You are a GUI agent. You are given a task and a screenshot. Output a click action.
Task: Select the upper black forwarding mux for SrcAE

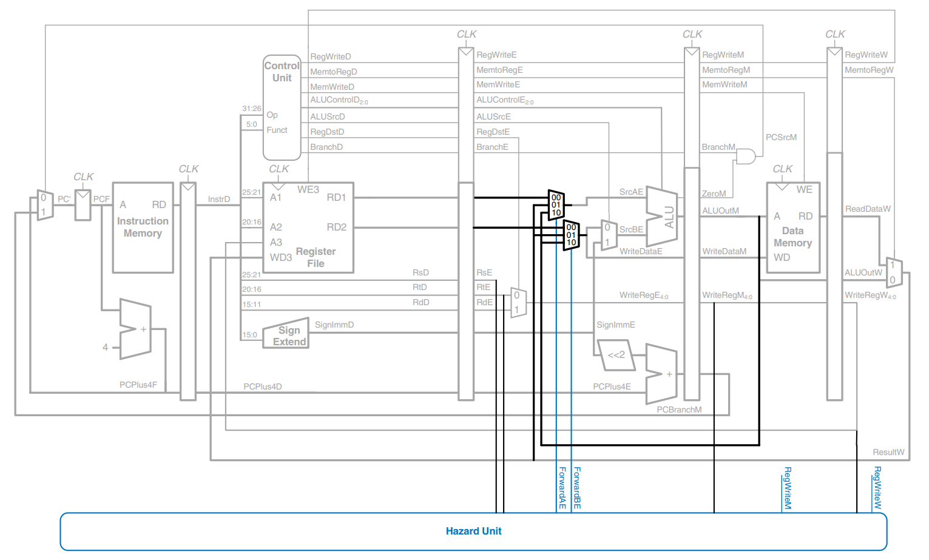coord(556,204)
